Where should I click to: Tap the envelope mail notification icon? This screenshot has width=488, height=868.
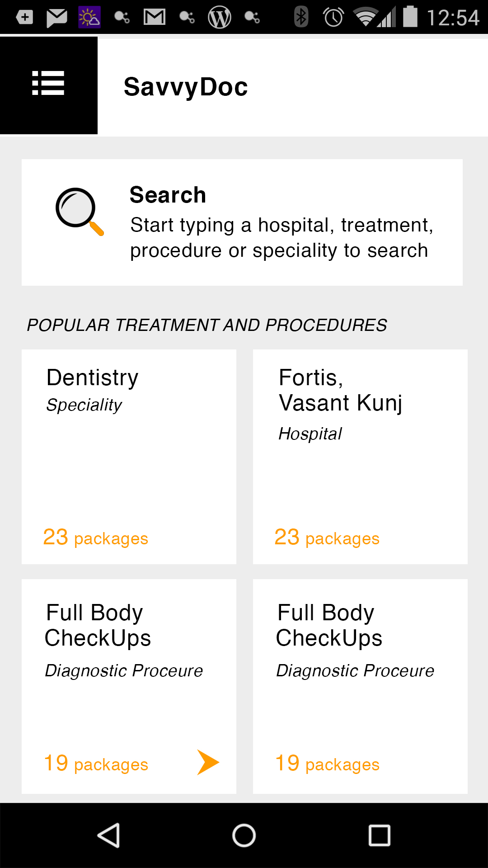(x=57, y=18)
